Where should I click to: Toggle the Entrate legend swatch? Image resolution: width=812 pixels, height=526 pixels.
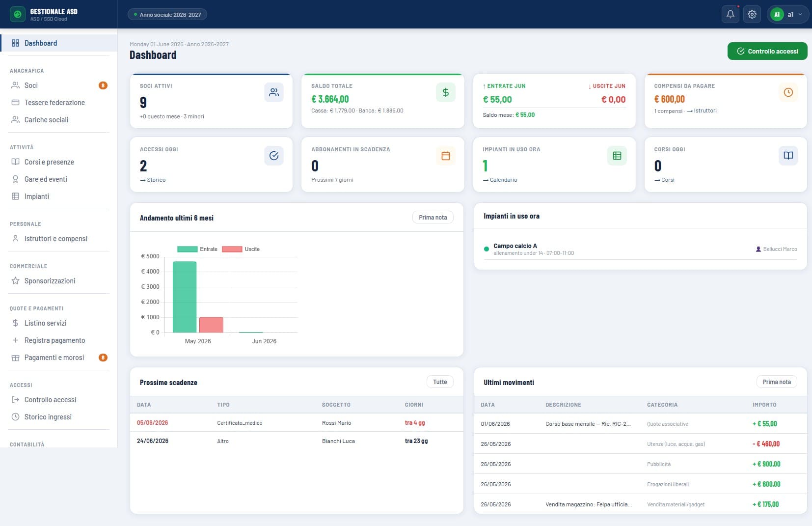pos(187,249)
